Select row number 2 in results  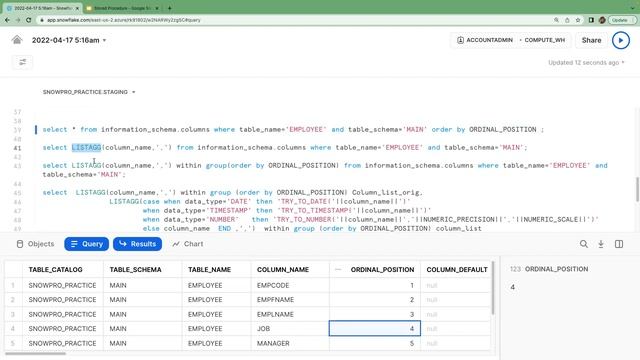(x=13, y=300)
